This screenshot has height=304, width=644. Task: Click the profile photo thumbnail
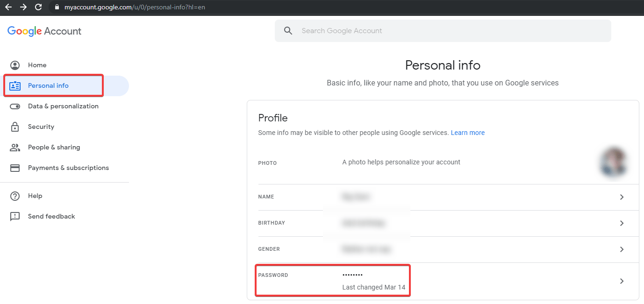coord(614,163)
